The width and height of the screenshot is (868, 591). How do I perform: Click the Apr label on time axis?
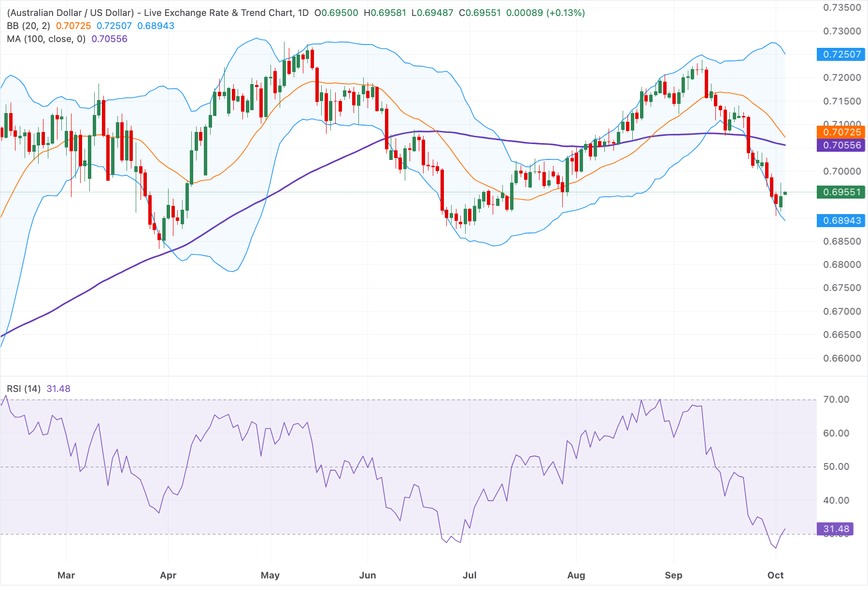click(168, 575)
